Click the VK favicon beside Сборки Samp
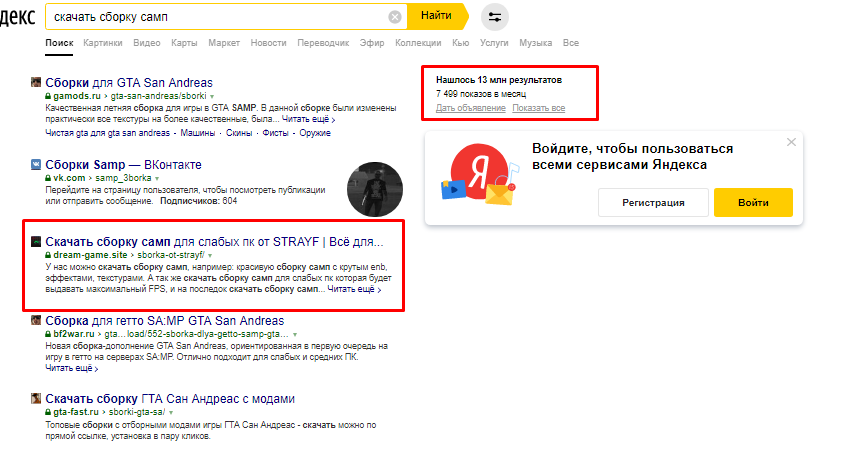Viewport: 862px width, 452px height. 36,164
